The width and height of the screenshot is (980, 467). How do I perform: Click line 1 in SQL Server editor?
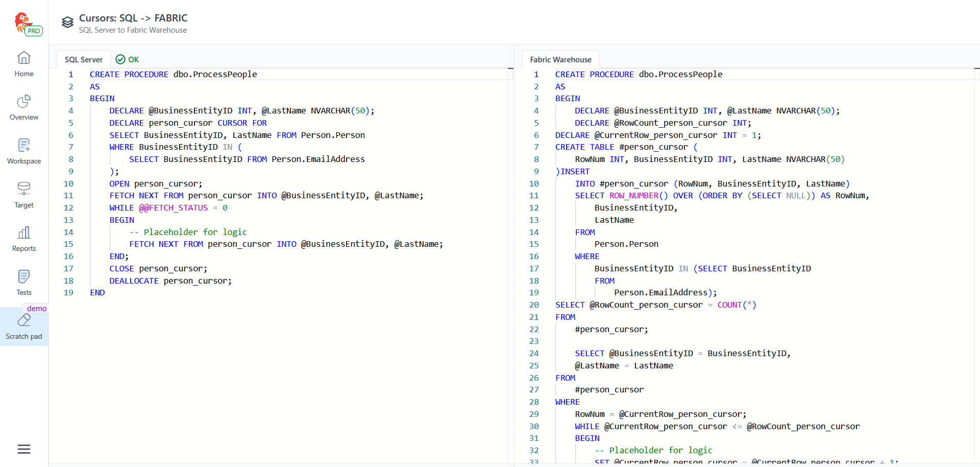coord(174,75)
